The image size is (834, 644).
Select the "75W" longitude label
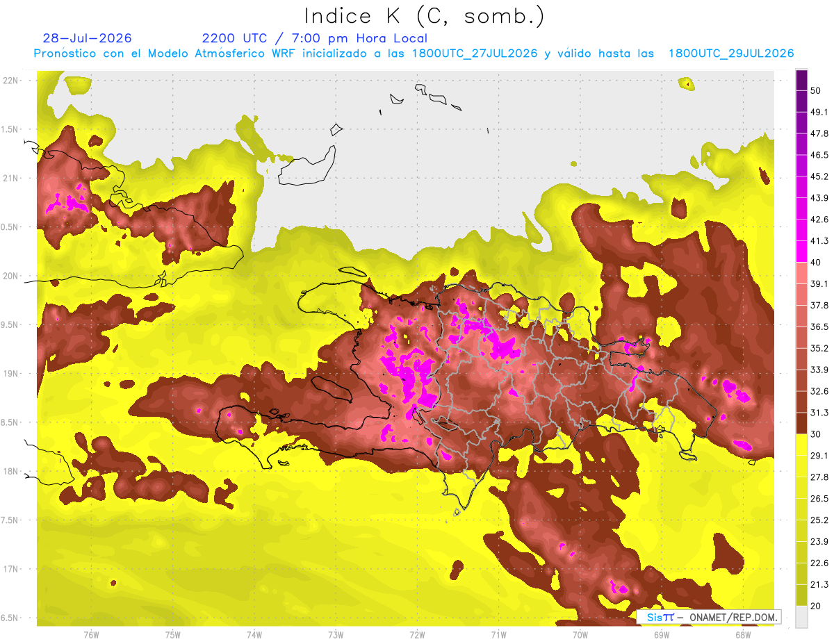point(173,634)
